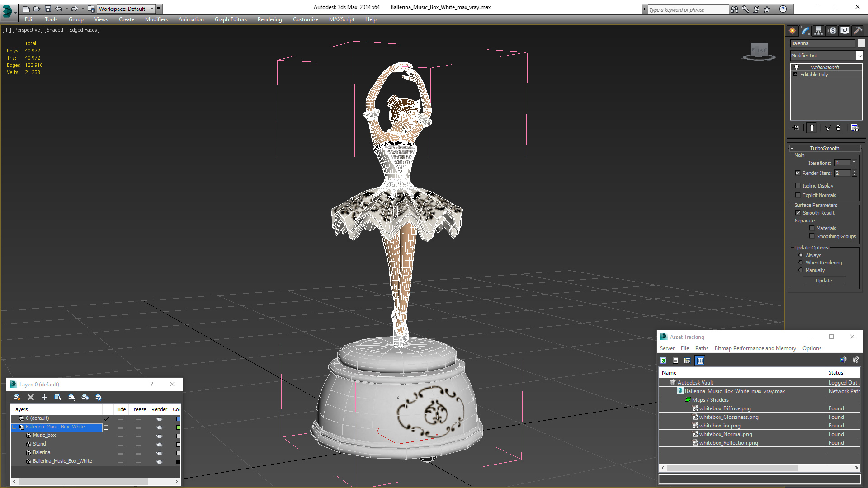
Task: Create new layer in Layer dialog
Action: click(17, 397)
